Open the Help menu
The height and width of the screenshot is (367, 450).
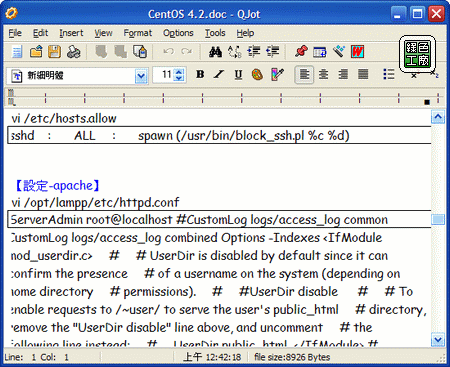245,33
